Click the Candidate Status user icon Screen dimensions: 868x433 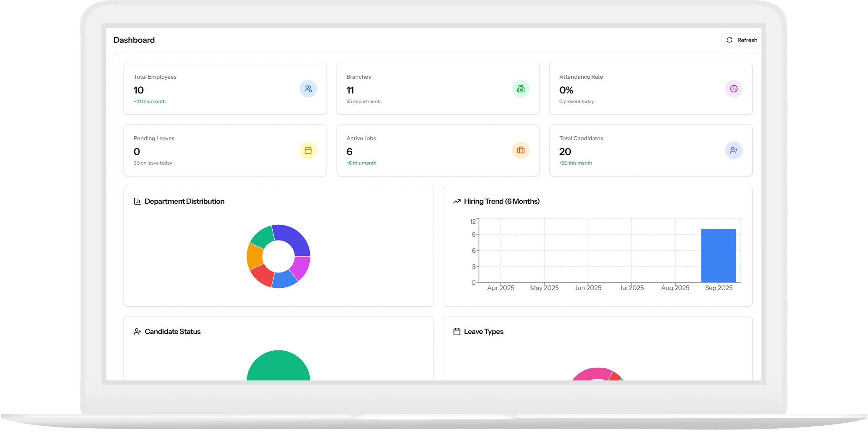click(x=137, y=332)
